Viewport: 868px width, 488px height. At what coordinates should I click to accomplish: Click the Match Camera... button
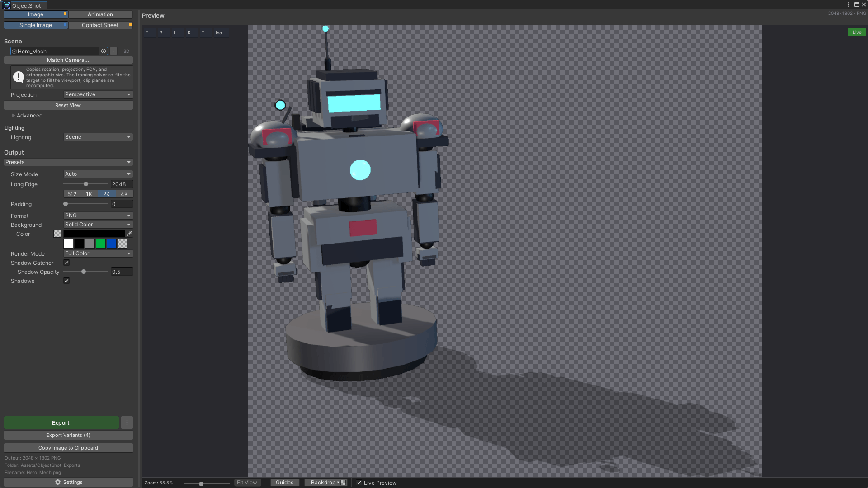coord(68,60)
